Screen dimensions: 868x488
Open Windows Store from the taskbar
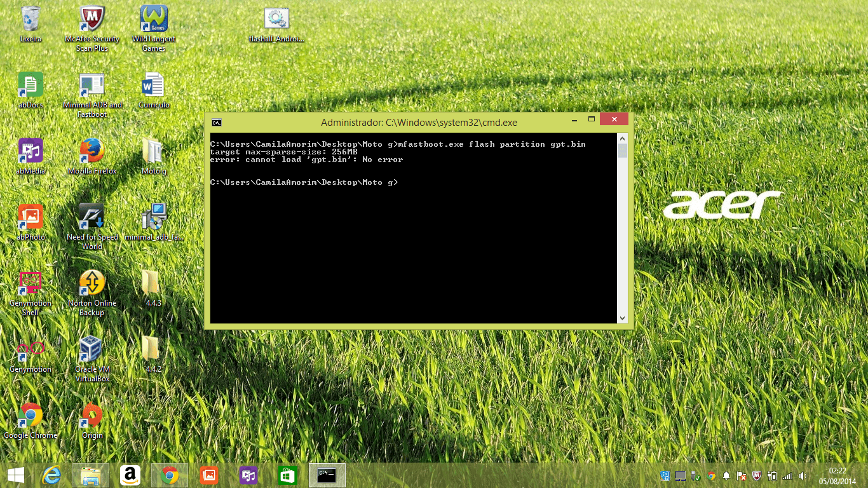(288, 475)
